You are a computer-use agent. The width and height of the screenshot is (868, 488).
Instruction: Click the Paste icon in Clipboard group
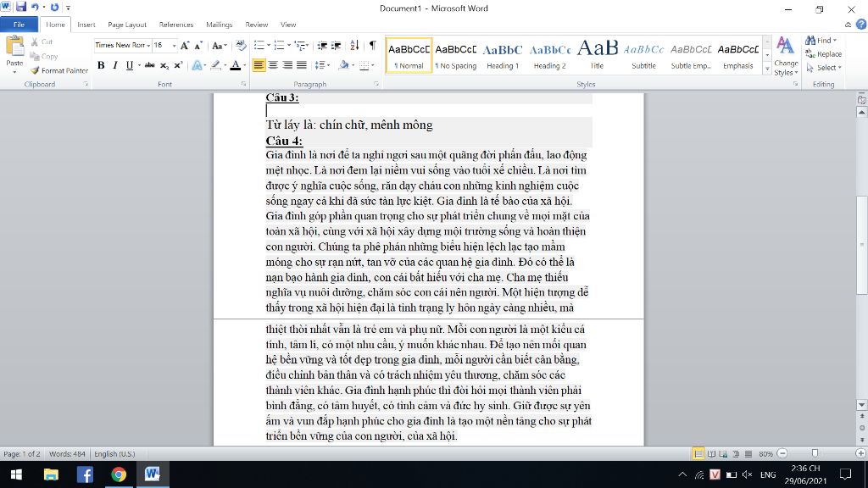pyautogui.click(x=15, y=47)
